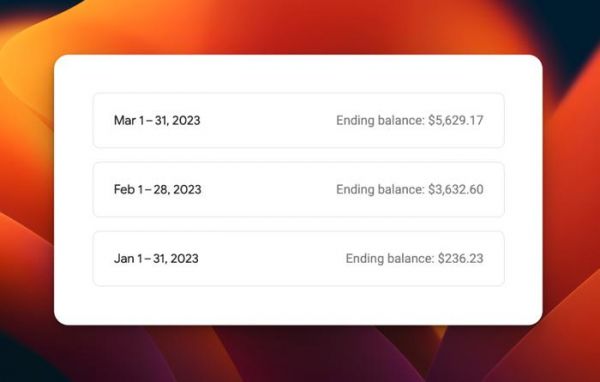Click the $5,629.17 balance amount
The height and width of the screenshot is (382, 600).
[456, 120]
